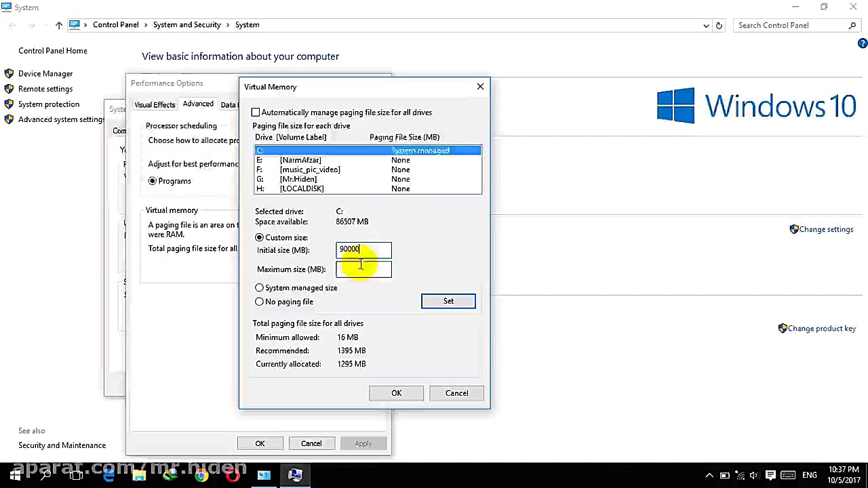Click the Change product key link
The image size is (868, 488).
(822, 329)
